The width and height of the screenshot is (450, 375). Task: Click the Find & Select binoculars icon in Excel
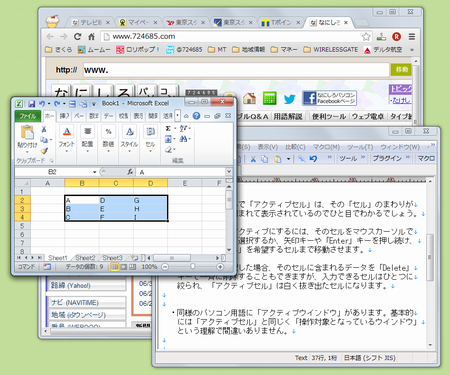pyautogui.click(x=183, y=139)
